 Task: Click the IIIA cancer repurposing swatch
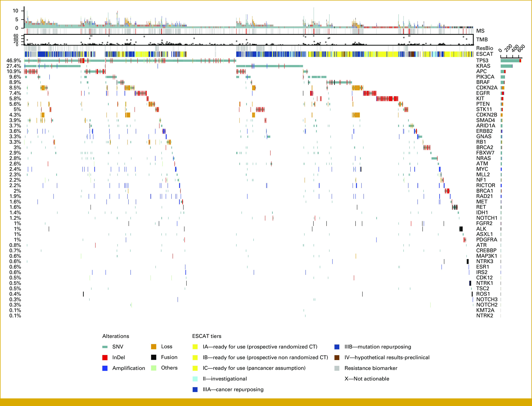click(x=195, y=389)
